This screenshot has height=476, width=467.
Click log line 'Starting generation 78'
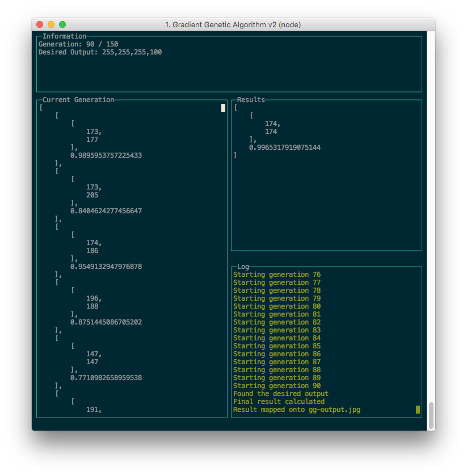click(x=277, y=290)
